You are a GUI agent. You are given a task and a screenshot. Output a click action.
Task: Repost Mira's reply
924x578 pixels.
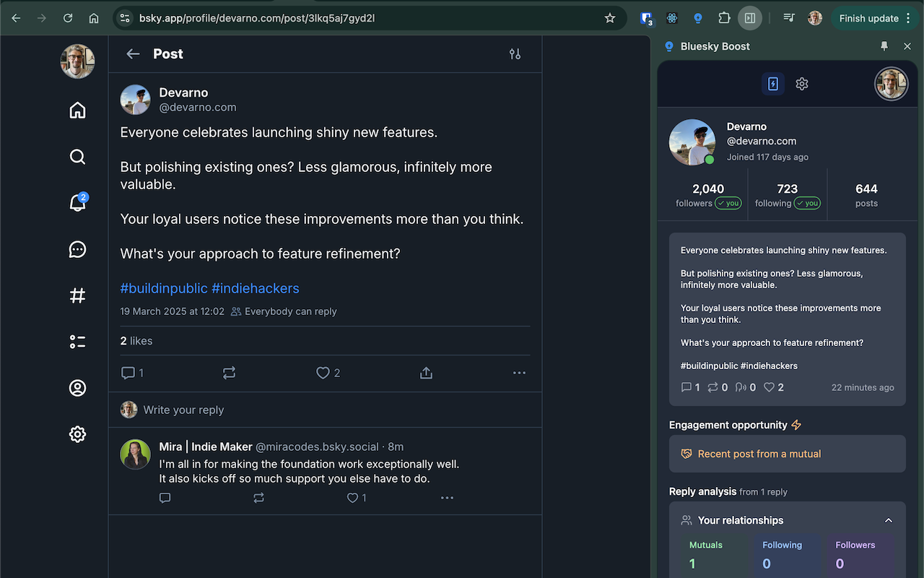[258, 498]
